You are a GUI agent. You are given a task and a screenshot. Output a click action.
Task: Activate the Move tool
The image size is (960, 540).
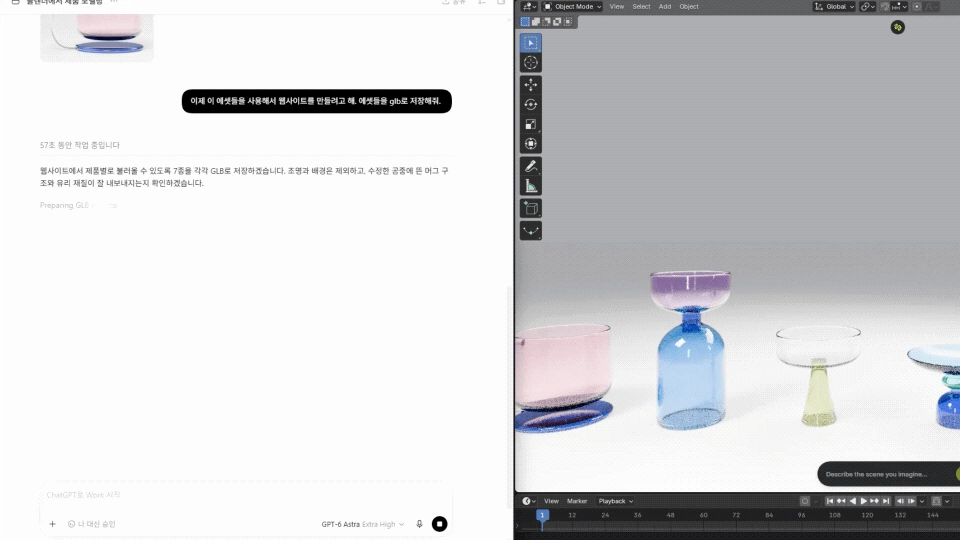click(531, 85)
